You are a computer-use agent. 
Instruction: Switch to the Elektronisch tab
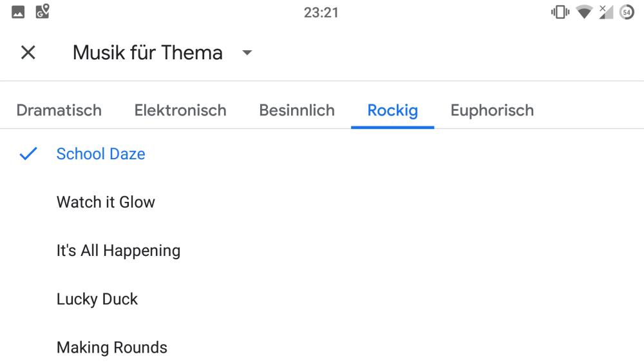(180, 110)
